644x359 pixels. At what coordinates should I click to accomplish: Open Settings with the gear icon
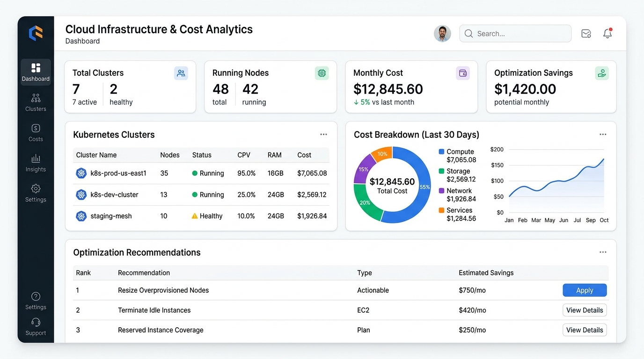(36, 193)
